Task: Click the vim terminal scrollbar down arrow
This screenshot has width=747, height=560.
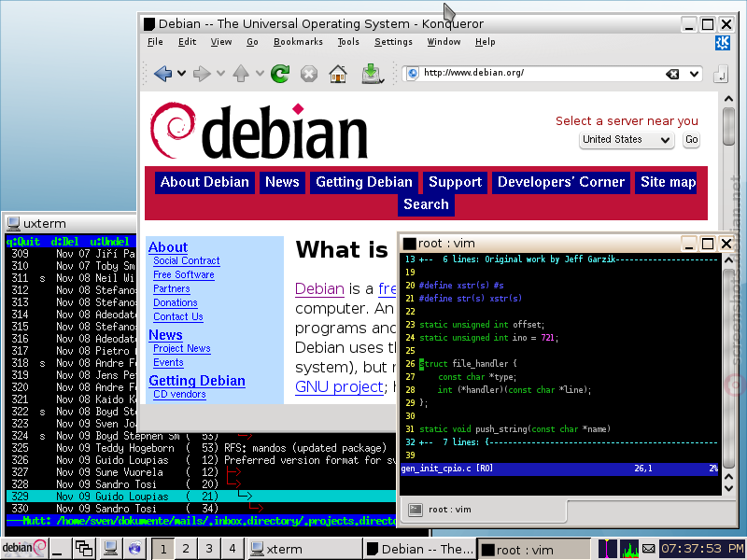Action: (728, 488)
